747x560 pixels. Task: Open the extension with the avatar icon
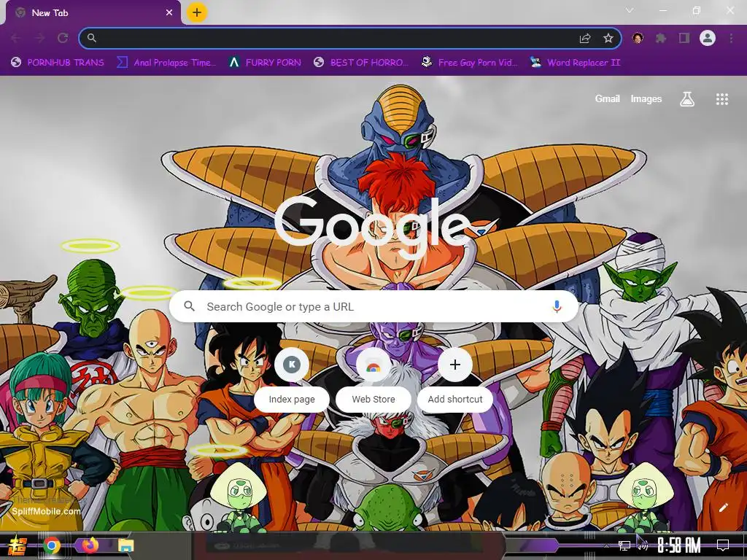(x=638, y=38)
